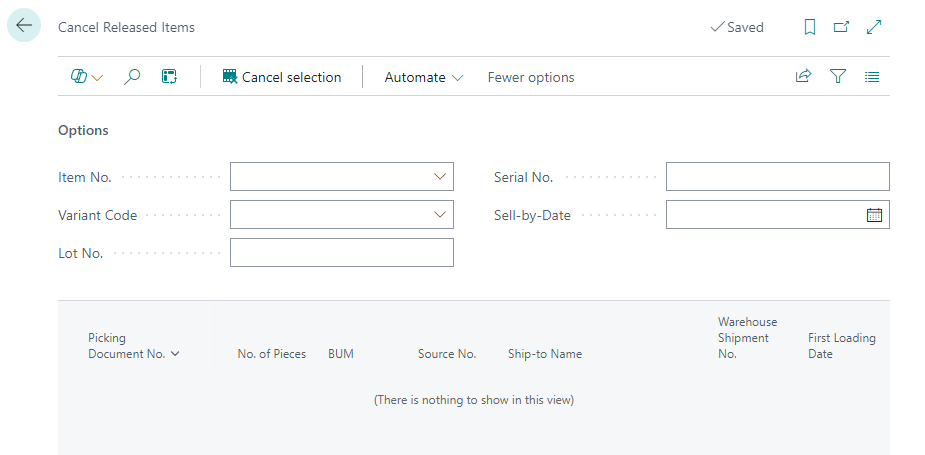Open the Automate menu
925x455 pixels.
point(424,77)
